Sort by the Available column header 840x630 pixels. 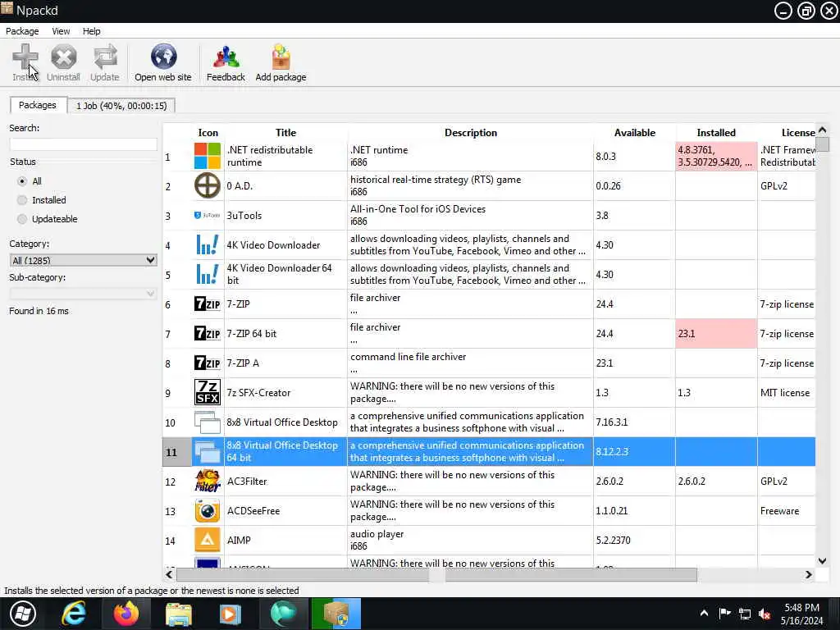(x=634, y=132)
